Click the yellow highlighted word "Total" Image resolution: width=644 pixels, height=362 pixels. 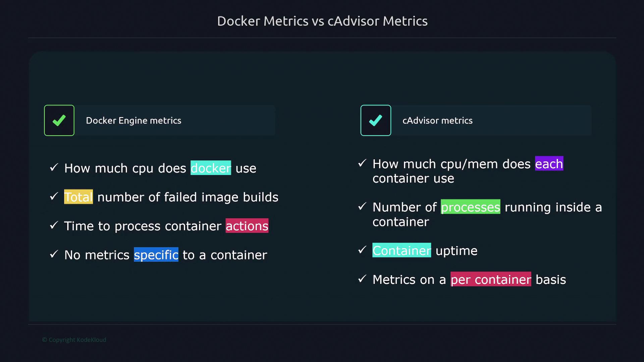point(78,197)
